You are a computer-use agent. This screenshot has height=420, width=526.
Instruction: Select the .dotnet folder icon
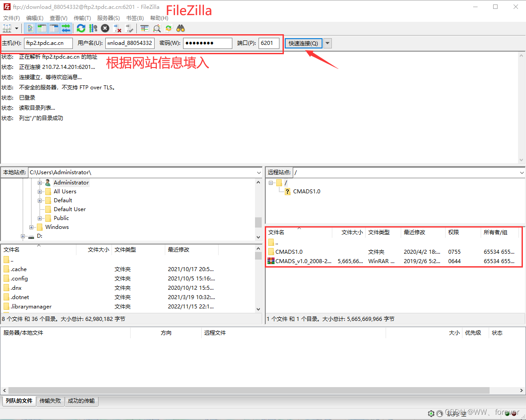[6, 297]
